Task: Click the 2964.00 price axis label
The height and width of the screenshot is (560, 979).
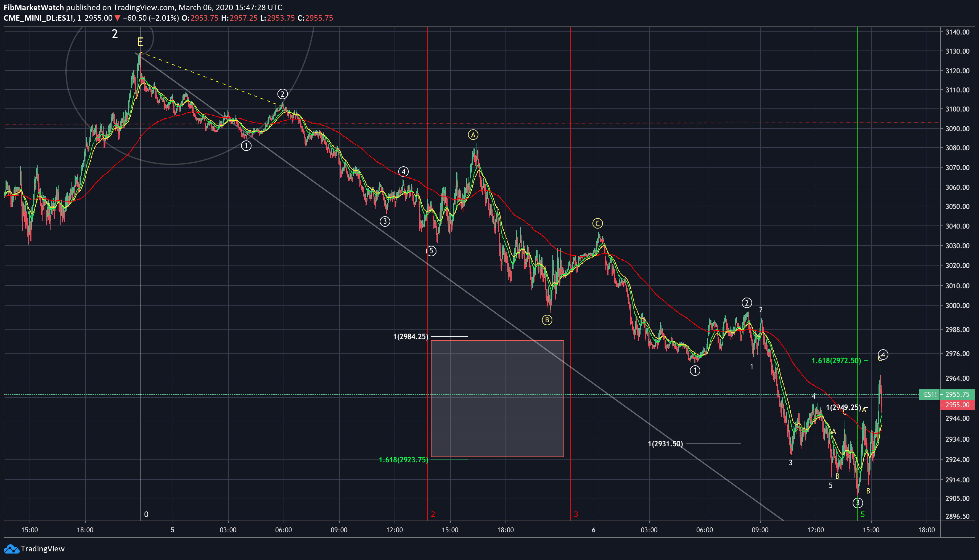Action: click(957, 379)
